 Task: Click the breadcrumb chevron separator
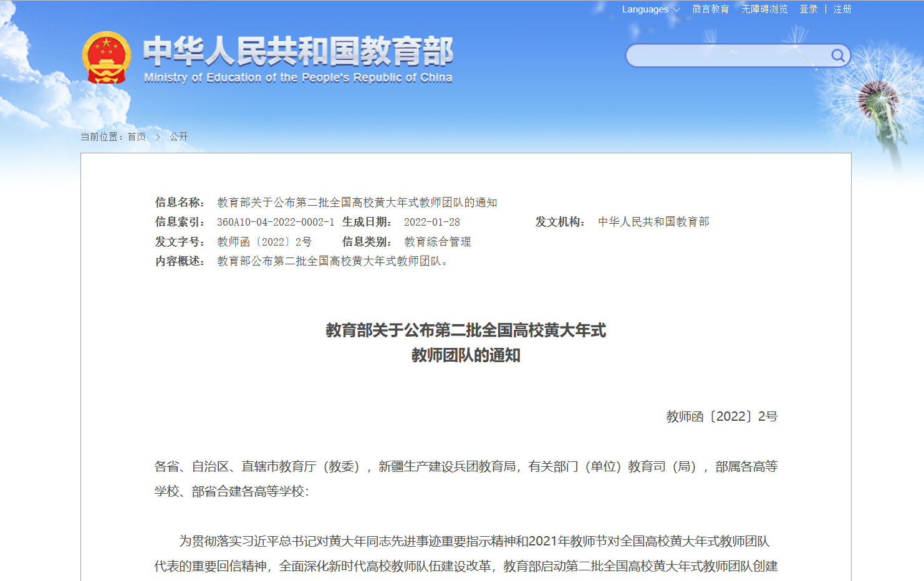click(158, 137)
